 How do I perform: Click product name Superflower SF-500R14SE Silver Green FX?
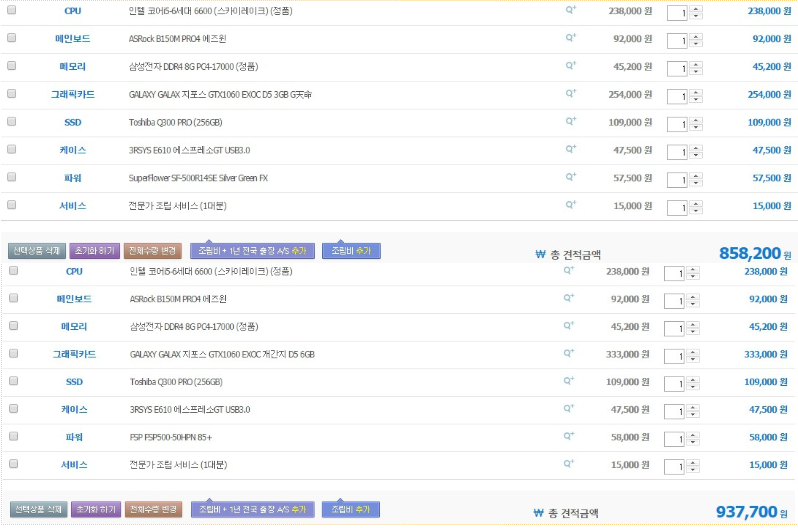click(198, 178)
